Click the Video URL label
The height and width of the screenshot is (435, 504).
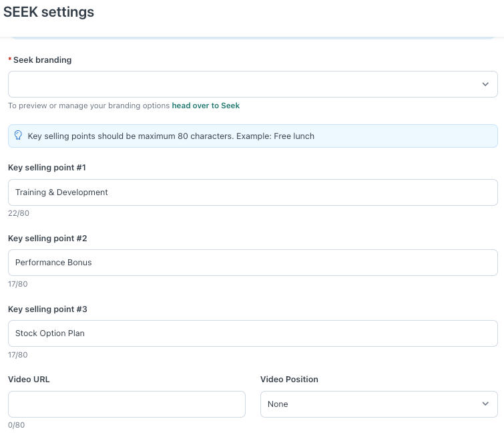pos(29,380)
